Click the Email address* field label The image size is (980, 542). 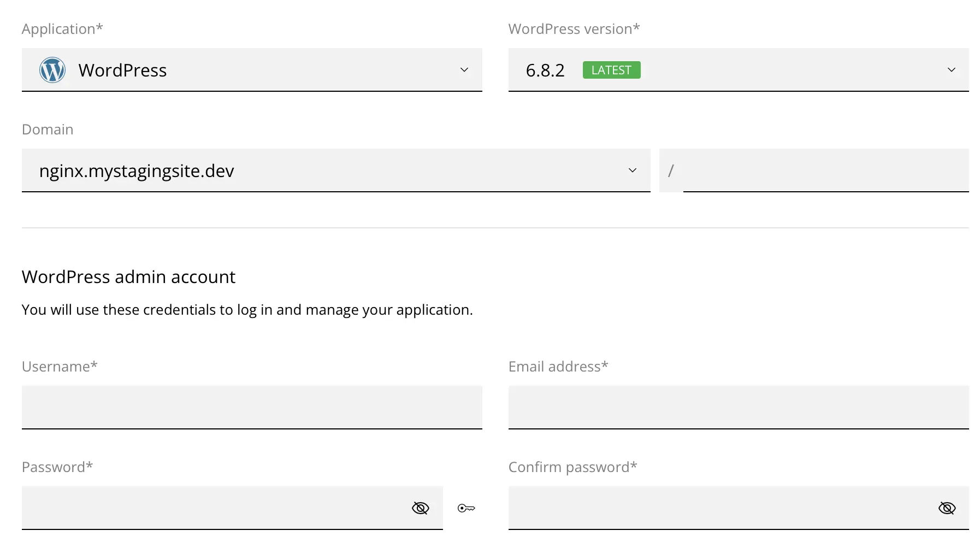pos(558,367)
